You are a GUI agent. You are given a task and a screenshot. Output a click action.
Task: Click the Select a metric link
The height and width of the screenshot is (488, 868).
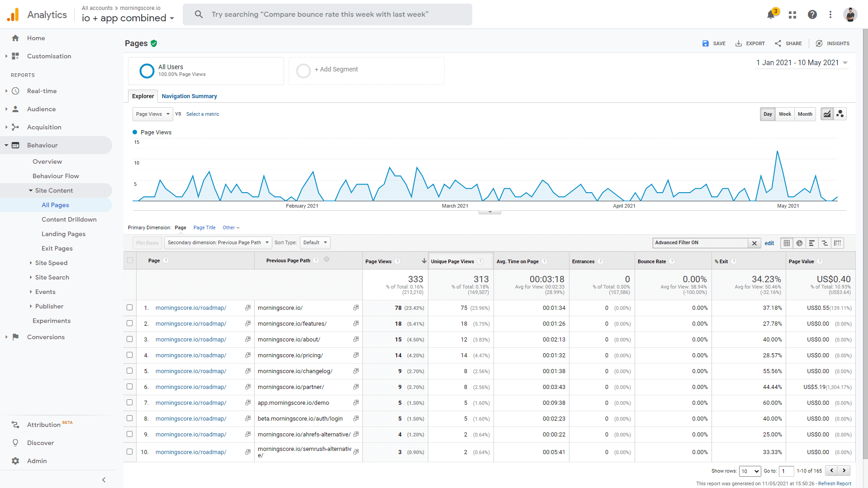[202, 114]
